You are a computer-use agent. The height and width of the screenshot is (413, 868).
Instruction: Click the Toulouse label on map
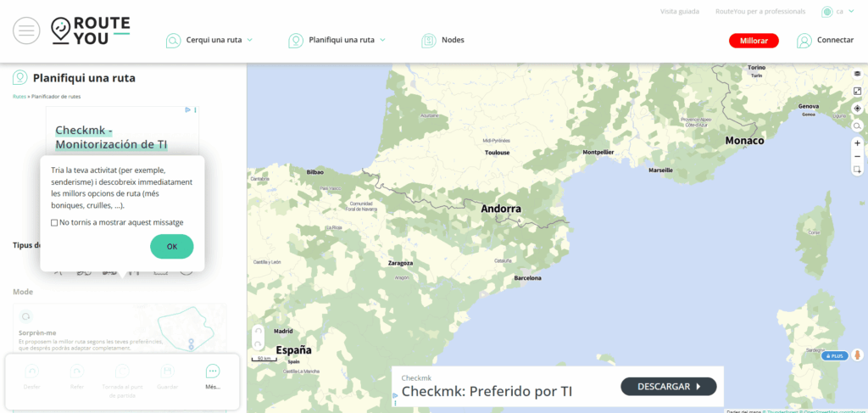coord(497,153)
